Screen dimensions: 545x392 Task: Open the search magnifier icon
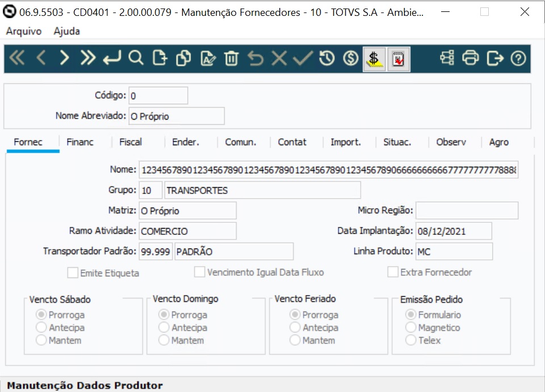pyautogui.click(x=136, y=58)
